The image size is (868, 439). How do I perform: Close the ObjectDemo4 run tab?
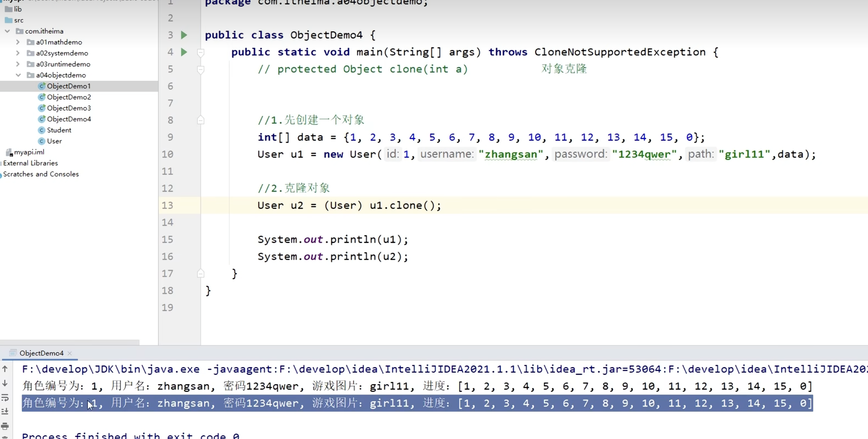[70, 353]
